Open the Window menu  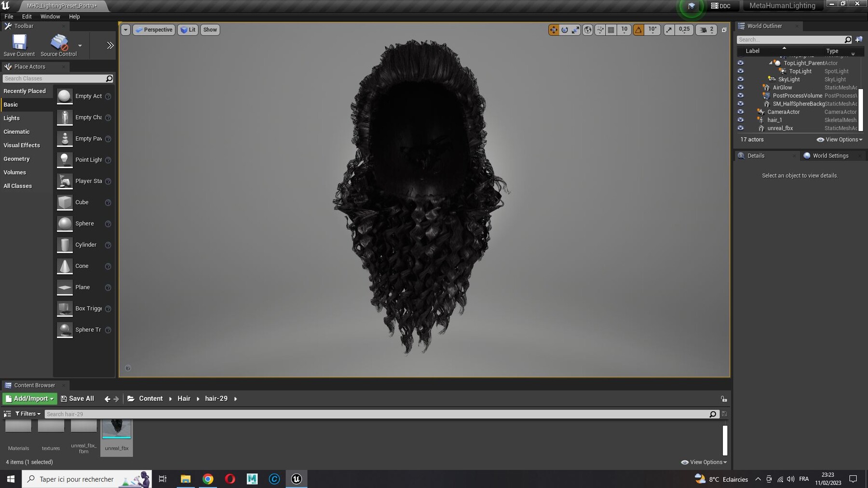(50, 16)
